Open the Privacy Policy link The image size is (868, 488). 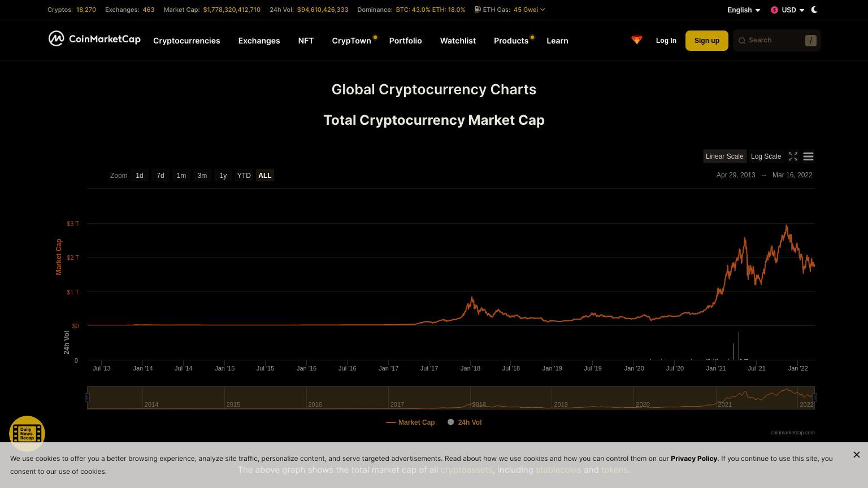[x=694, y=459]
